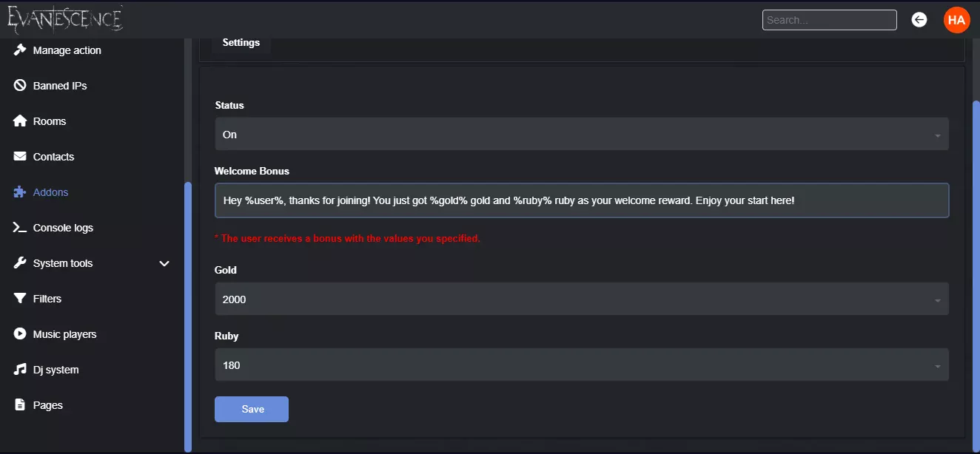
Task: Click the Welcome Bonus message field
Action: pos(581,200)
